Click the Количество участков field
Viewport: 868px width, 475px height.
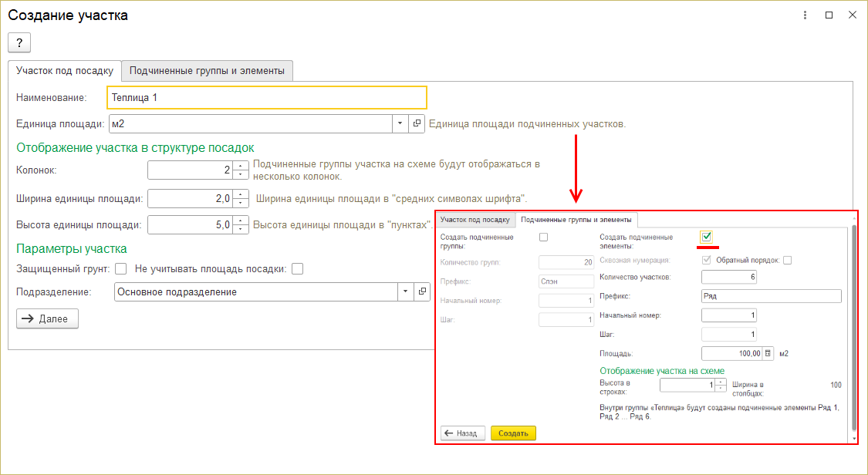tap(728, 277)
